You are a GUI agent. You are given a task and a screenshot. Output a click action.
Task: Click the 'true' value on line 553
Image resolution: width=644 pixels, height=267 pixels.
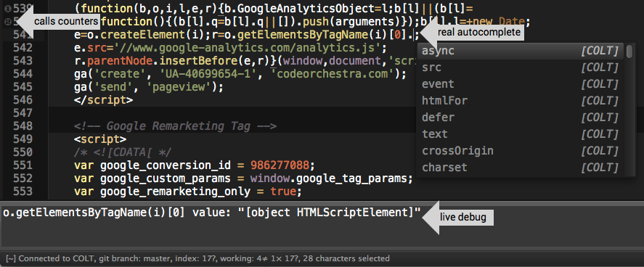283,192
